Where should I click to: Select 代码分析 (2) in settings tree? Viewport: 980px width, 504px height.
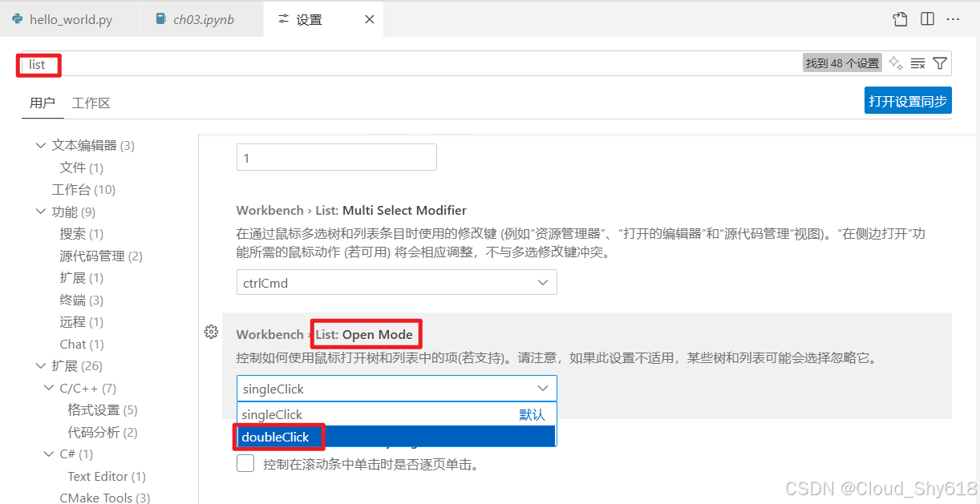tap(103, 432)
